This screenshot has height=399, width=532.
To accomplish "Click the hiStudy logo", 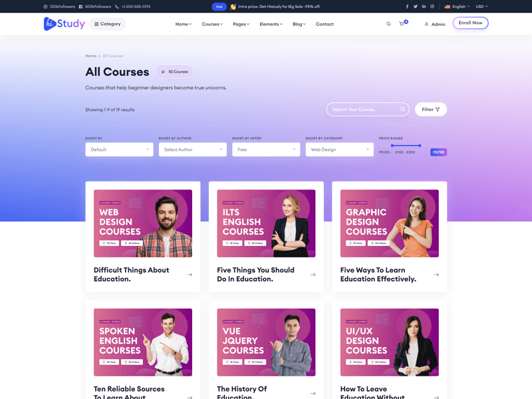I will (65, 24).
